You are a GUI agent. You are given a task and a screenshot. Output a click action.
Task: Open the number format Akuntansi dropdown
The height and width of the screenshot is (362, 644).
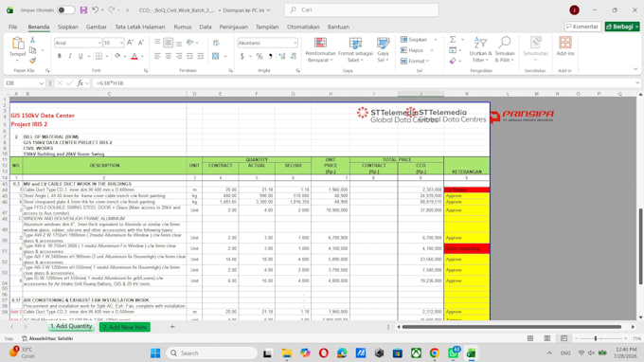point(295,43)
